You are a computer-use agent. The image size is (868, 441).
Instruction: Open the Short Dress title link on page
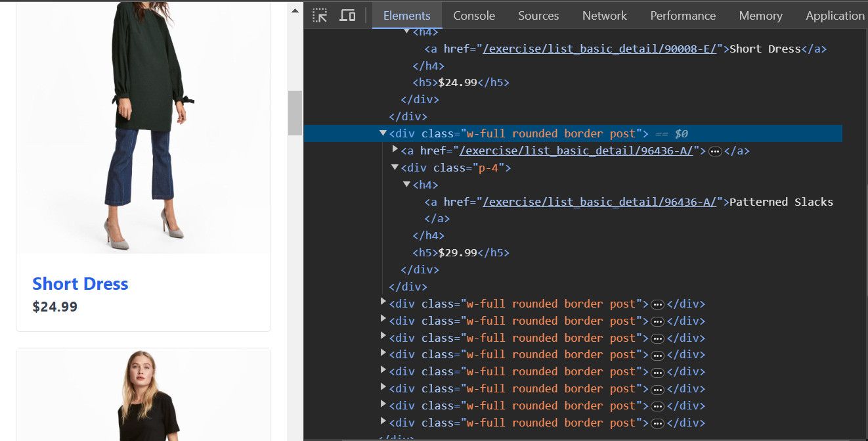pos(80,284)
